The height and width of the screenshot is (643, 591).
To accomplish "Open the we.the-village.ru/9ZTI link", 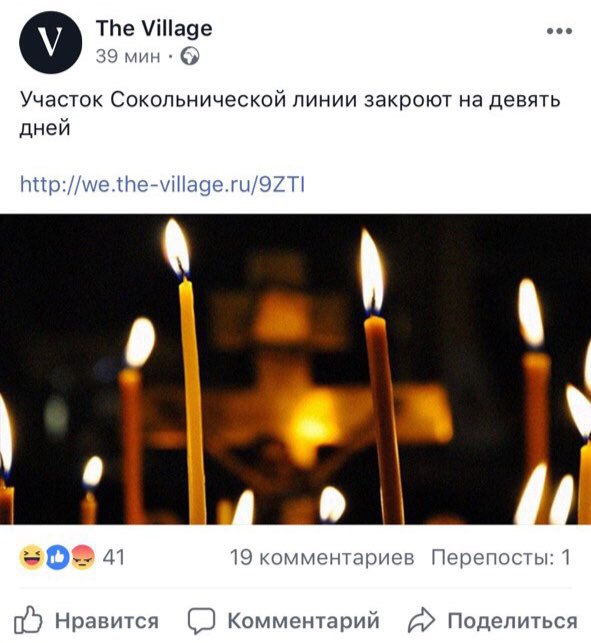I will coord(162,184).
